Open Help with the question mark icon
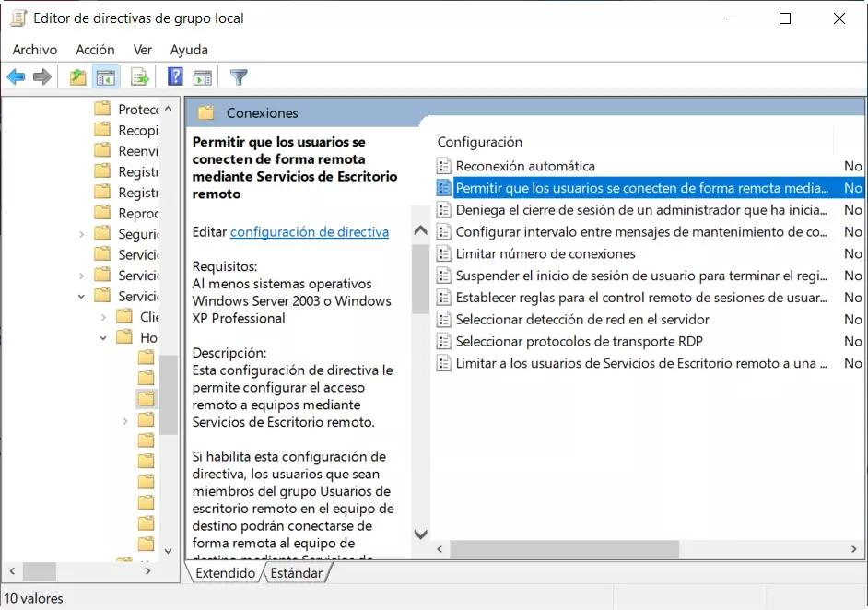 175,76
